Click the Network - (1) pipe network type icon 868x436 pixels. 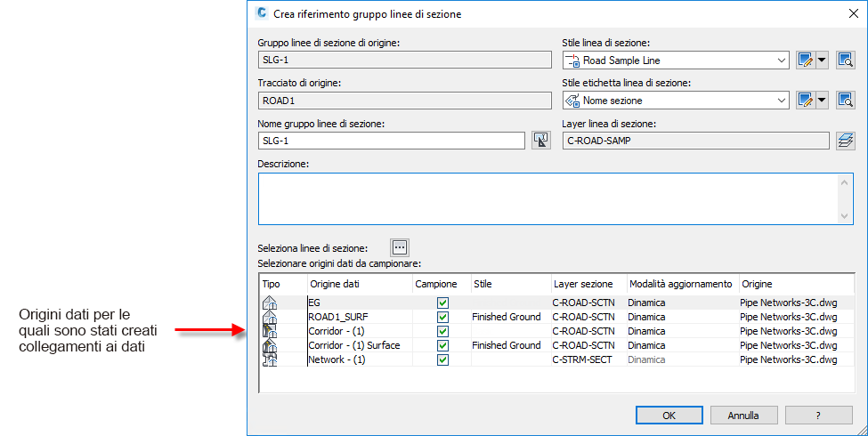pos(270,359)
